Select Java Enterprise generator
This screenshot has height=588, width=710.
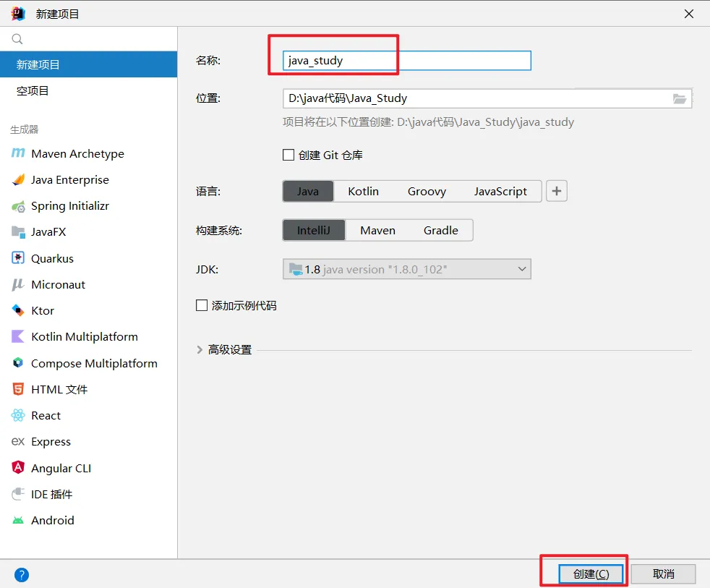pos(89,180)
